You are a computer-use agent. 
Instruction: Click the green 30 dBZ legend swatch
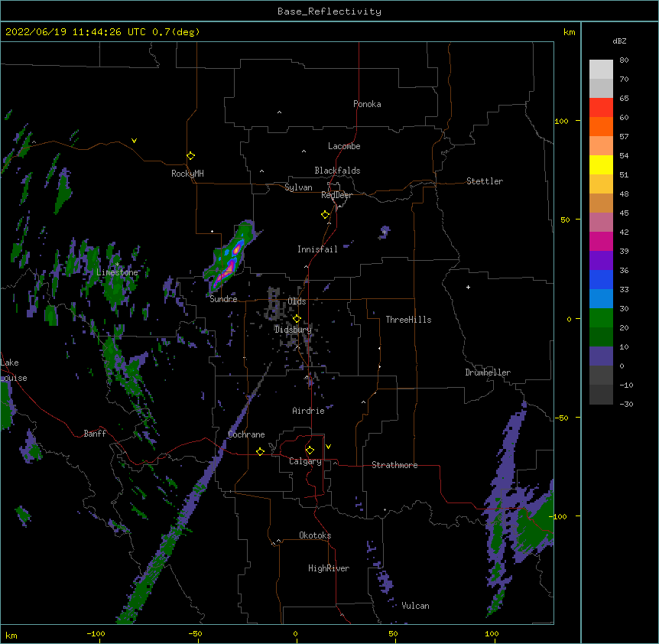tap(601, 318)
